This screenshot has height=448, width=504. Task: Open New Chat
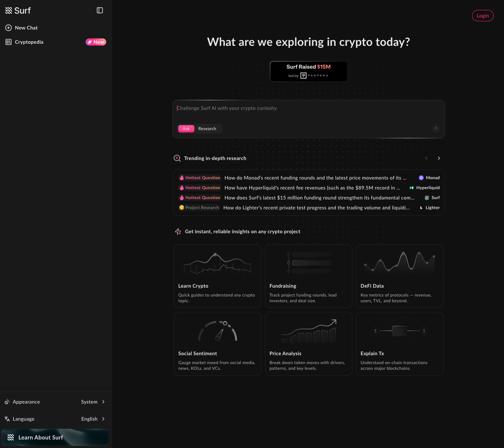click(x=56, y=28)
